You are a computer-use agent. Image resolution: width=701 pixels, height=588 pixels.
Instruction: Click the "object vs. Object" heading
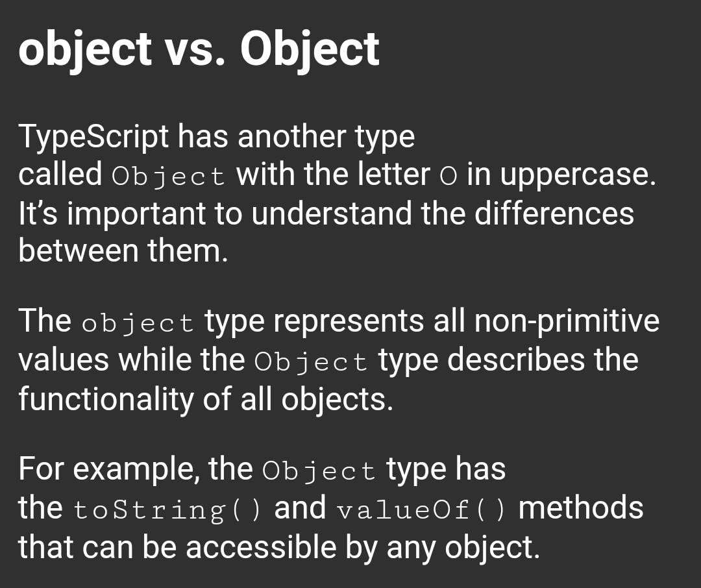pyautogui.click(x=199, y=50)
